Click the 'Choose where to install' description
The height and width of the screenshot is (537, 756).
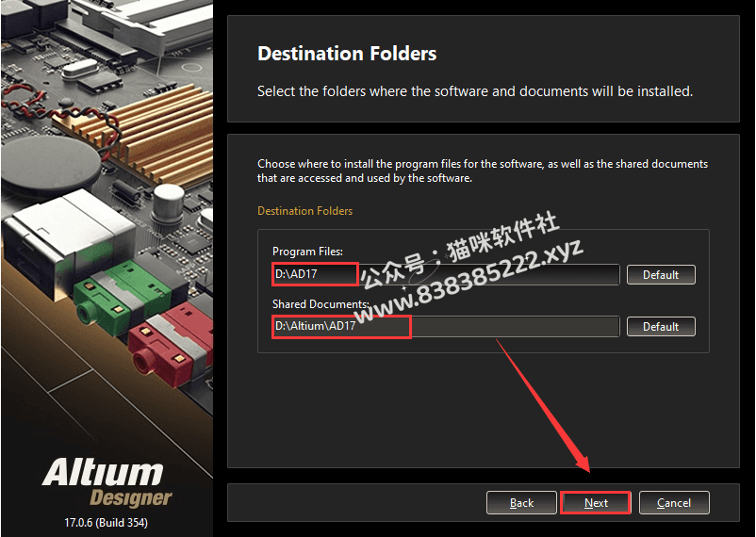coord(483,171)
